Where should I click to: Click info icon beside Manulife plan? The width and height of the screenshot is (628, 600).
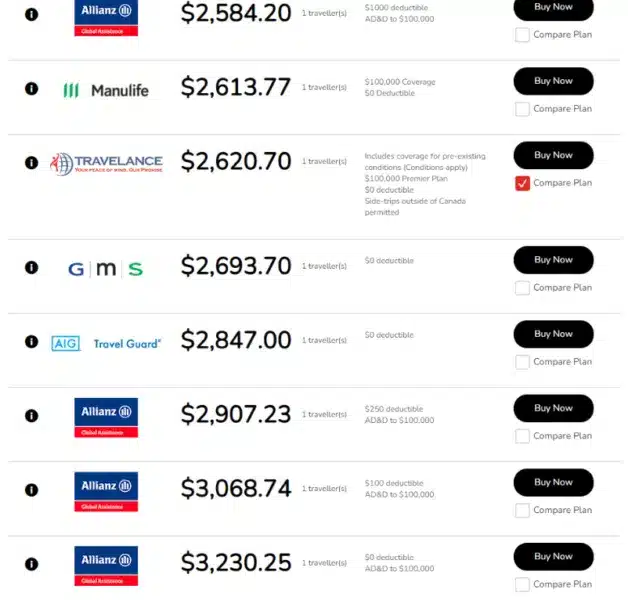coord(31,88)
